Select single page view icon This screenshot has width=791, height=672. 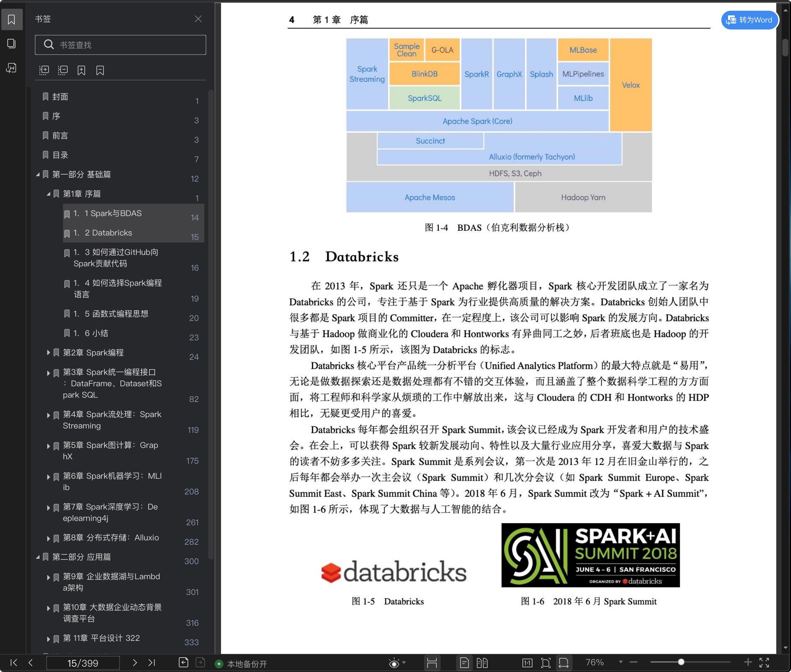pyautogui.click(x=464, y=663)
